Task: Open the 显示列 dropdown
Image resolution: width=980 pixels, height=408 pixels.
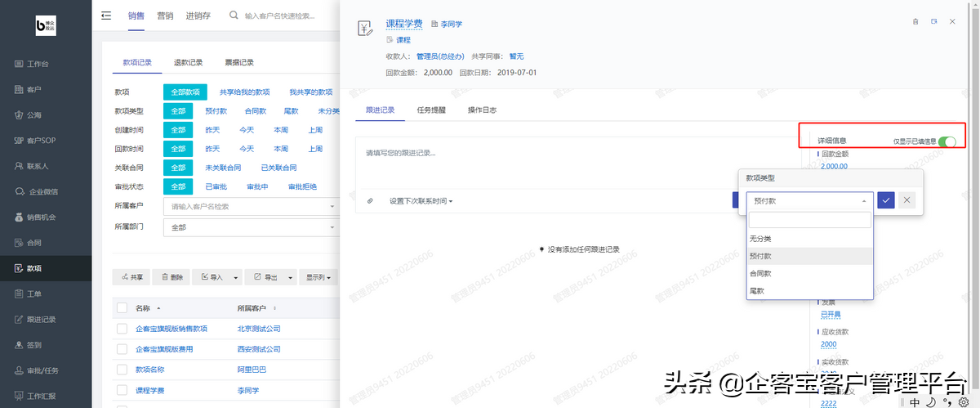Action: point(319,277)
